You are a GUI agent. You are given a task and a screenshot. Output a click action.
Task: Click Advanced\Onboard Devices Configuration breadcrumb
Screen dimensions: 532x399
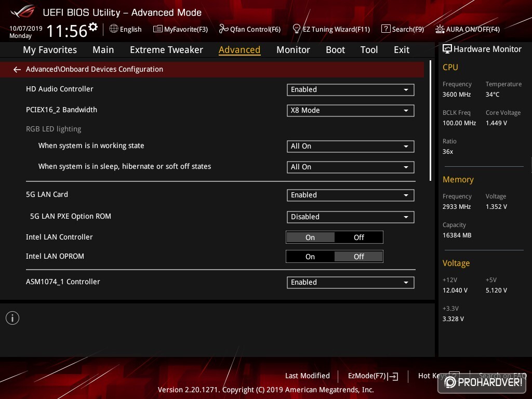95,69
